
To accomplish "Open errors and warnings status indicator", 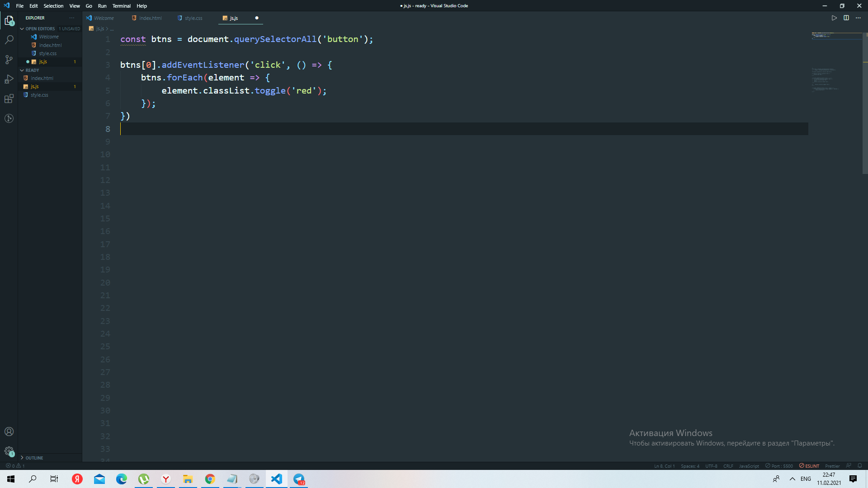I will click(15, 466).
